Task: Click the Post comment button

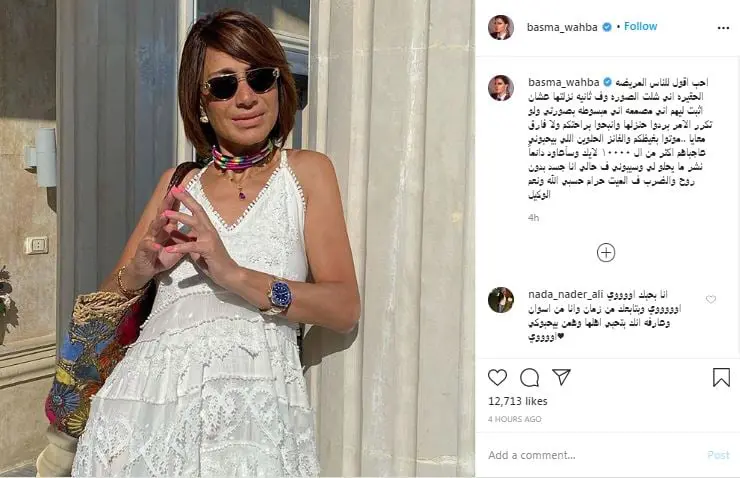Action: point(718,455)
